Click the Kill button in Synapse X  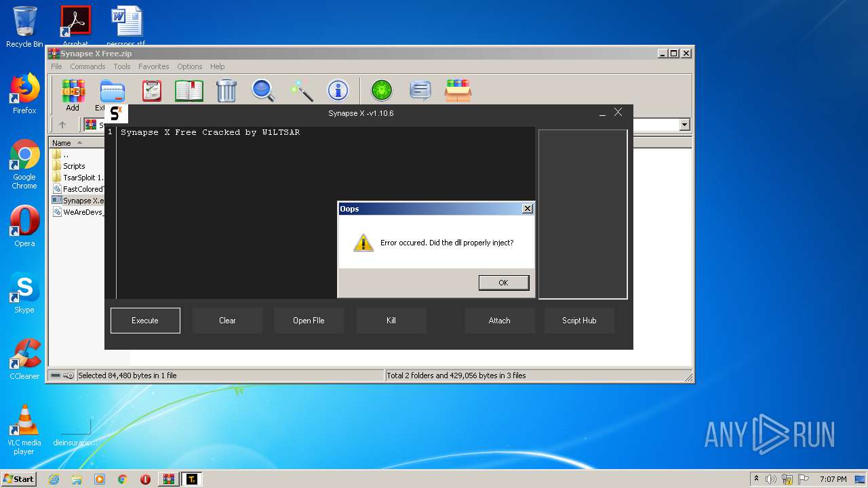point(391,321)
